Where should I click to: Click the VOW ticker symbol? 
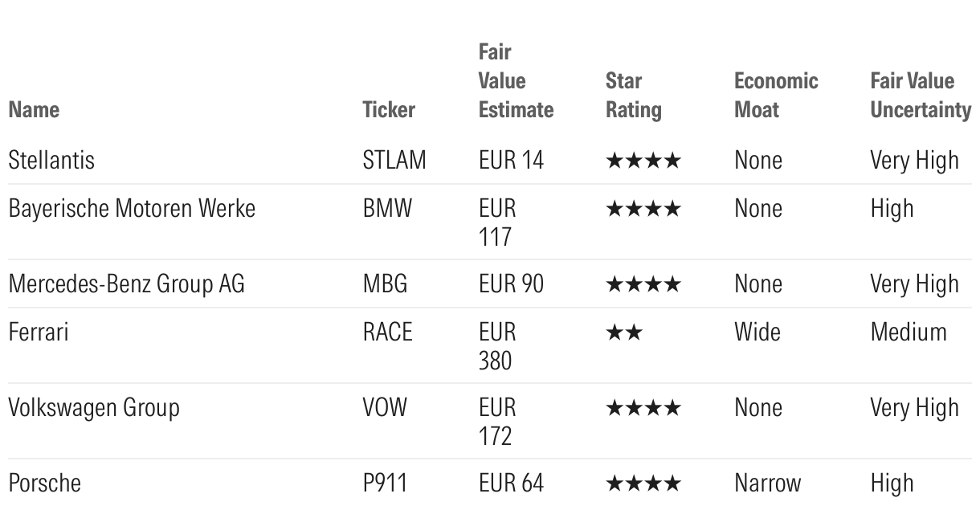tap(385, 408)
